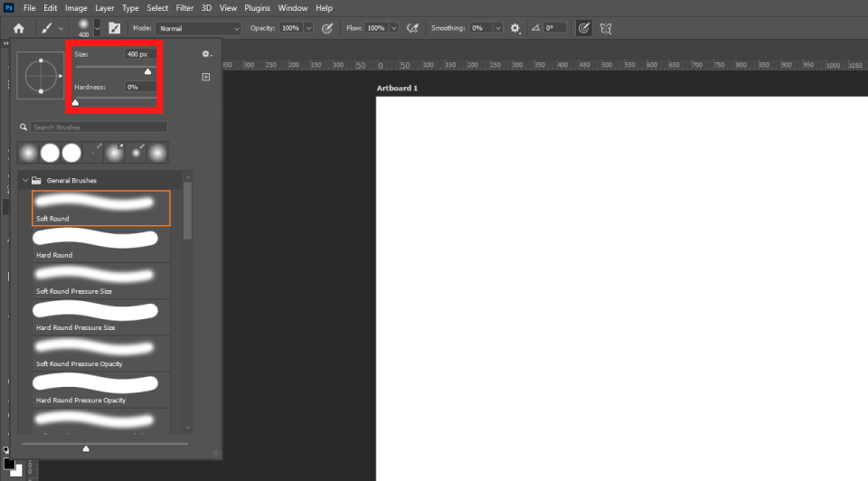Click the first recent soft brush thumbnail
This screenshot has width=868, height=481.
[x=28, y=153]
